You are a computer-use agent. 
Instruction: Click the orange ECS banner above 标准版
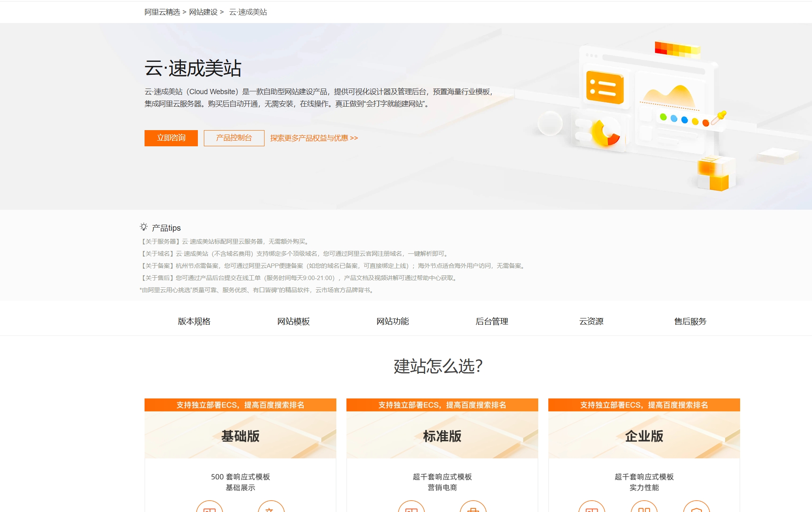442,405
